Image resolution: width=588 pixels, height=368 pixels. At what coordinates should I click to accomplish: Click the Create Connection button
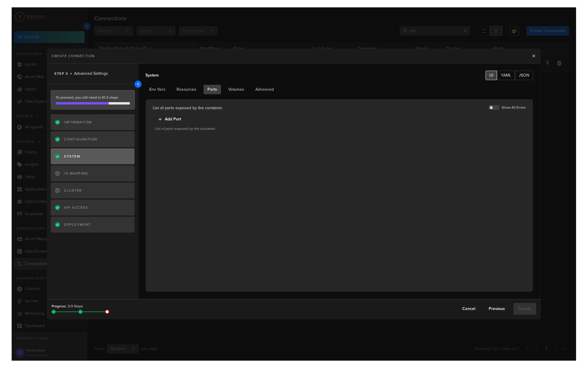tap(548, 31)
